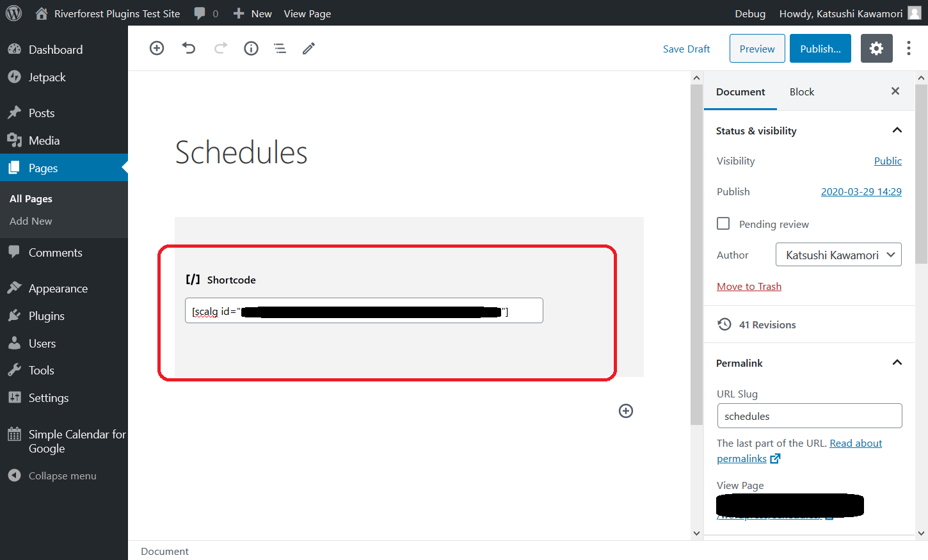Go to Dashboard in sidebar
This screenshot has height=560, width=928.
(56, 49)
